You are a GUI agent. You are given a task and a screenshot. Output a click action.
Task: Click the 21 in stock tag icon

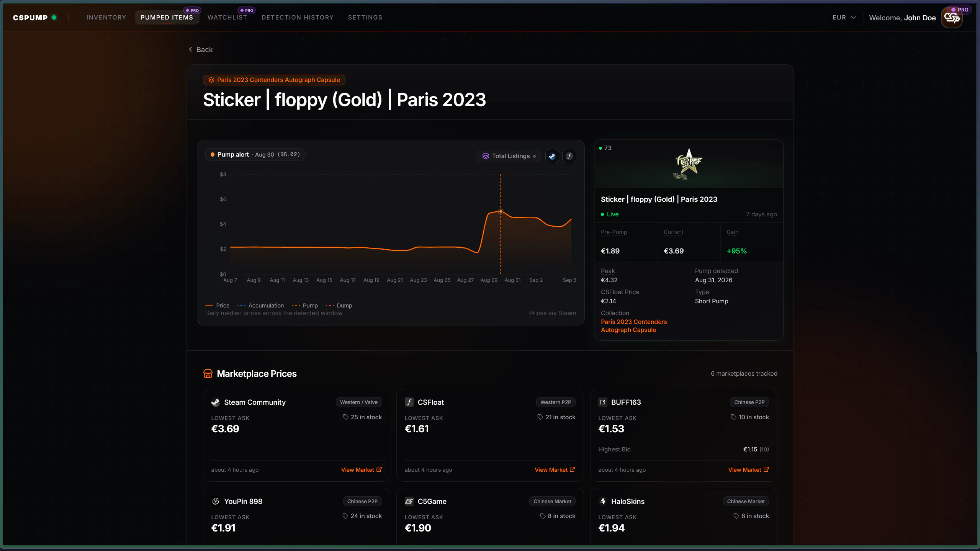coord(540,417)
